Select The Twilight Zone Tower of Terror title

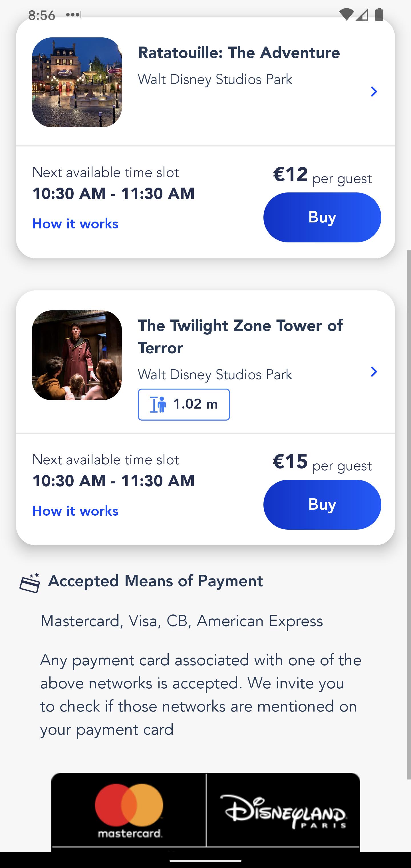(x=240, y=337)
